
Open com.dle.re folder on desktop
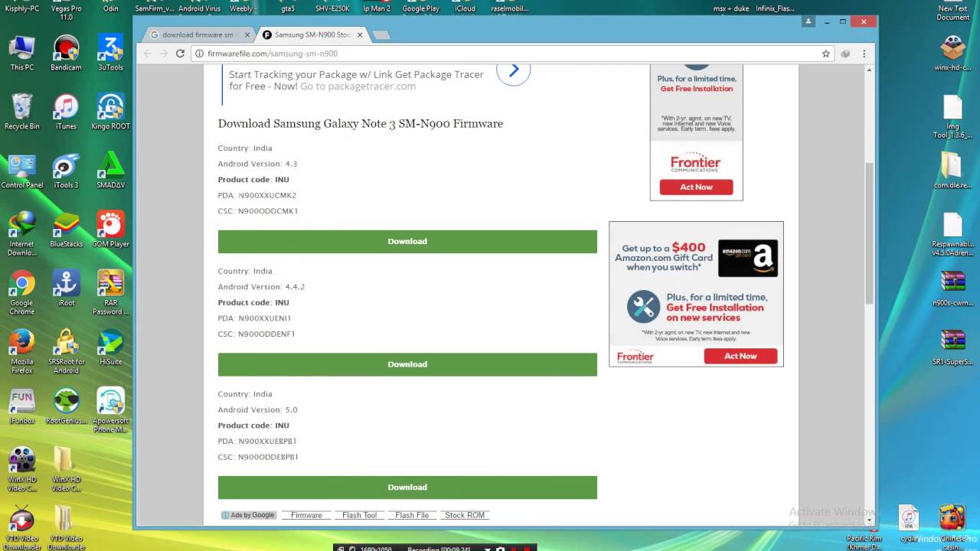952,171
